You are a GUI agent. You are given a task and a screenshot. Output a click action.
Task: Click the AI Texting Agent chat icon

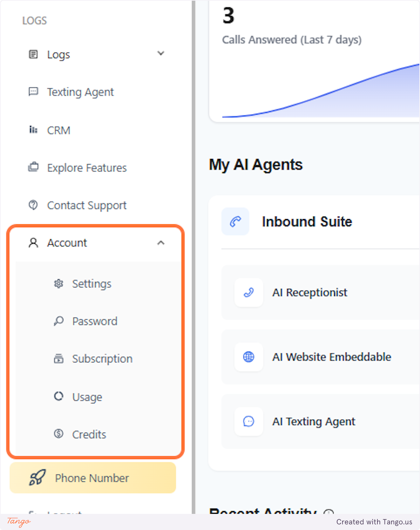tap(248, 422)
